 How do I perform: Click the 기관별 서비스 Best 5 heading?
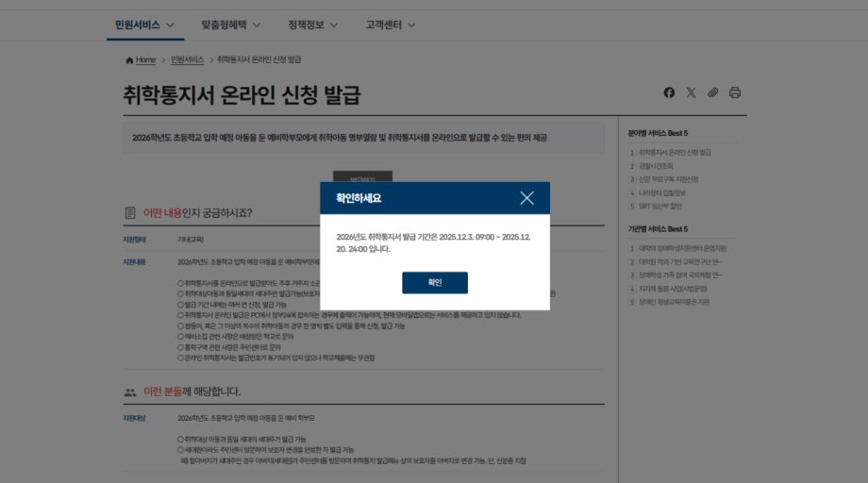[658, 229]
